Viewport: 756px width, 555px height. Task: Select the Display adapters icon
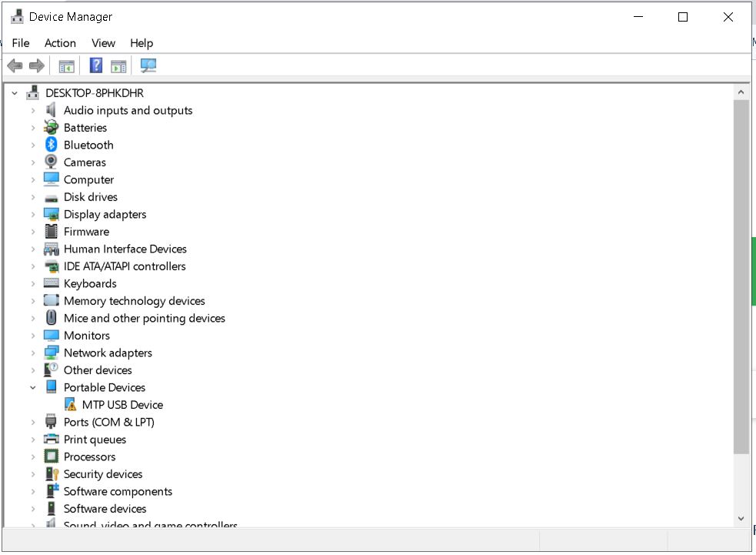[51, 214]
